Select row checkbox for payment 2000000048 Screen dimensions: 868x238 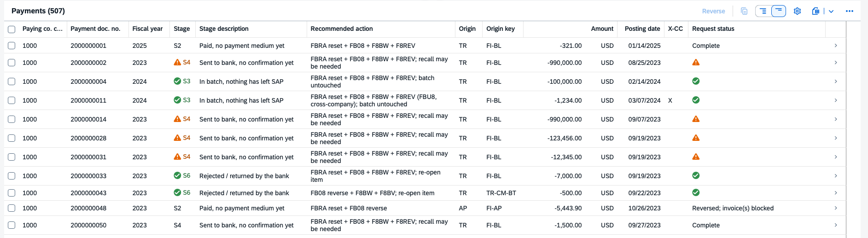click(x=12, y=208)
